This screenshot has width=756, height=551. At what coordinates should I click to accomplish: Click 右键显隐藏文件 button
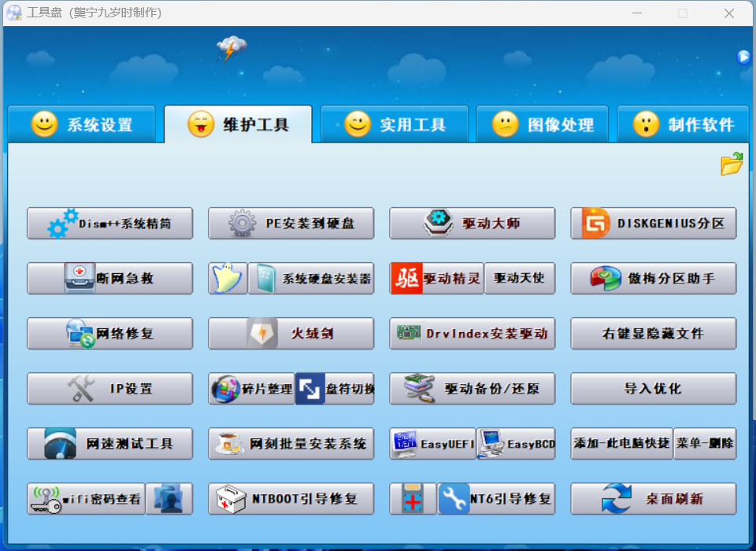[x=653, y=334]
